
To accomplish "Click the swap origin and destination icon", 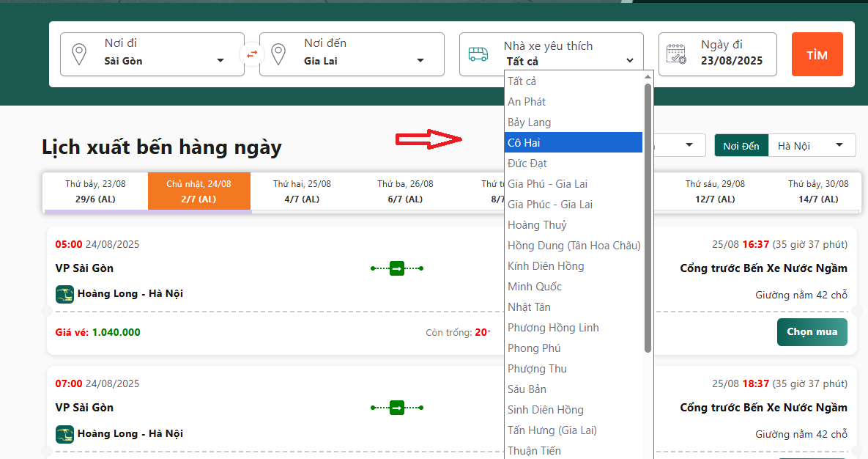I will 252,54.
